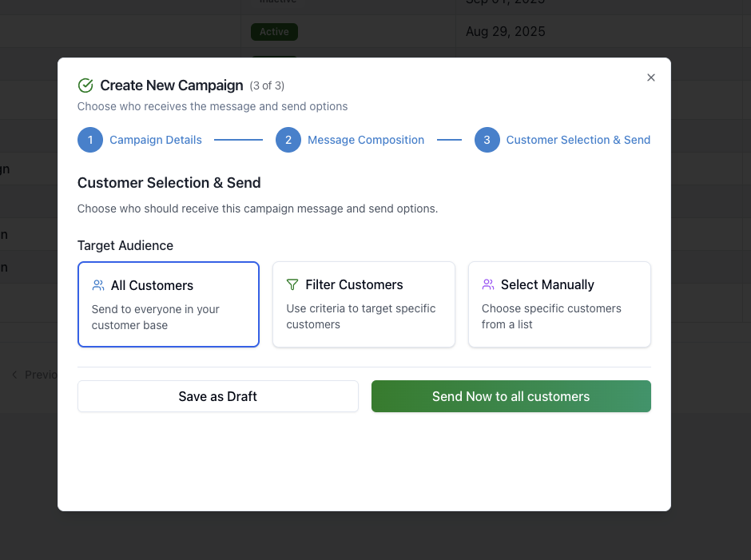Image resolution: width=751 pixels, height=560 pixels.
Task: Click the step 3 numbered circle
Action: pos(487,140)
